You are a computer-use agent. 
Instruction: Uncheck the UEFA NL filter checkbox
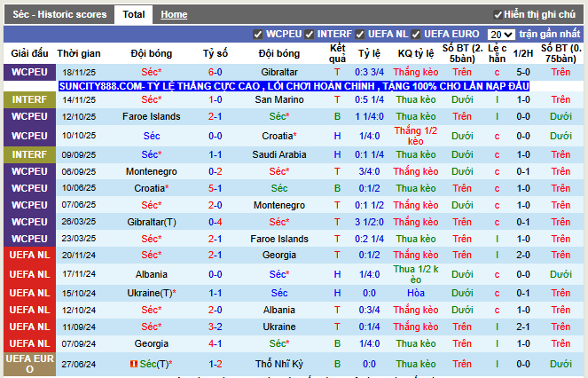tap(361, 35)
